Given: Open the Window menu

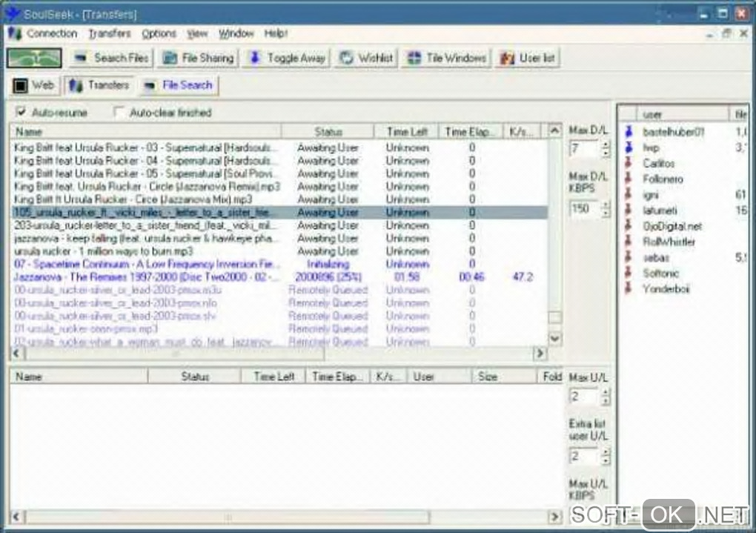Looking at the screenshot, I should pos(236,34).
